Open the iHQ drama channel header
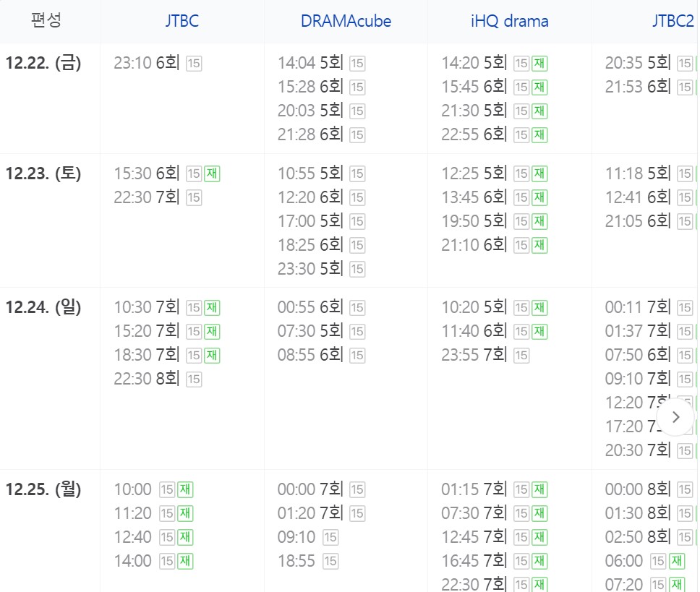Screen dimensions: 700x592 pyautogui.click(x=511, y=21)
